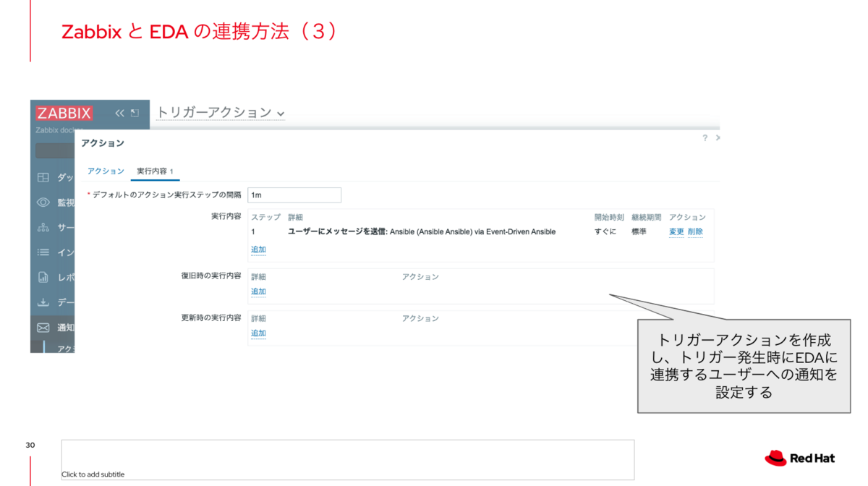The height and width of the screenshot is (486, 868).
Task: Click the Click to add subtitle box
Action: [348, 460]
